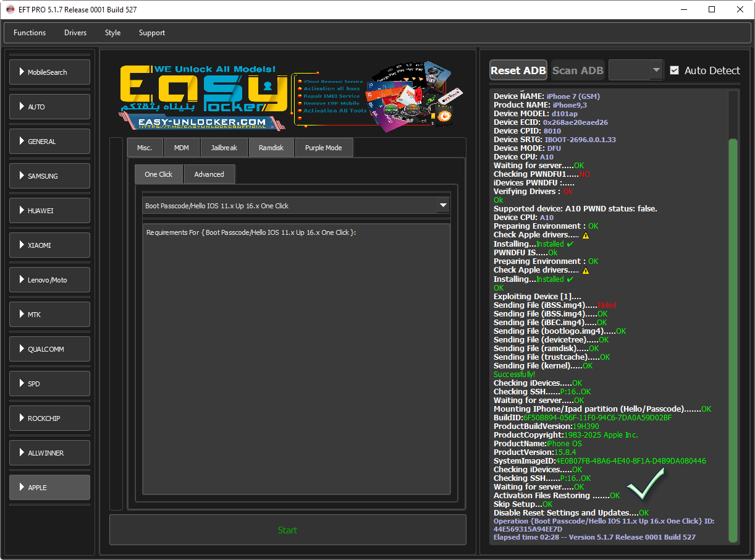
Task: Switch to the Jailbreak tab
Action: tap(224, 148)
